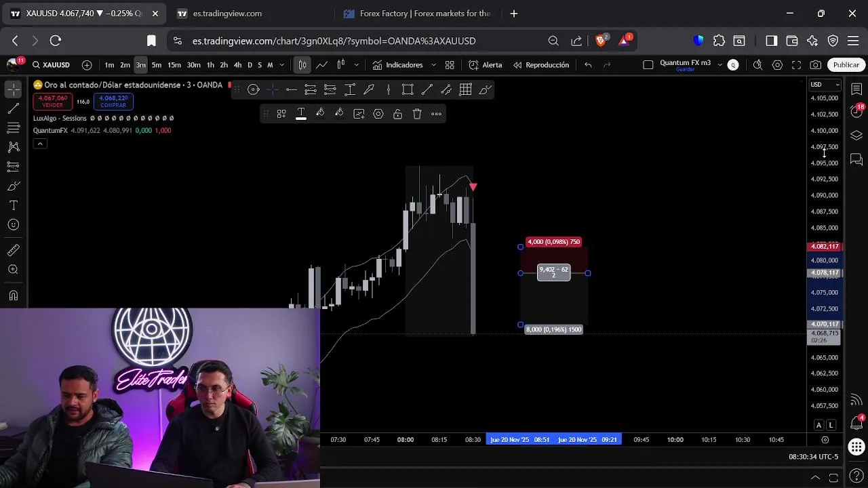The image size is (868, 488).
Task: Toggle auto scale A button
Action: (818, 425)
